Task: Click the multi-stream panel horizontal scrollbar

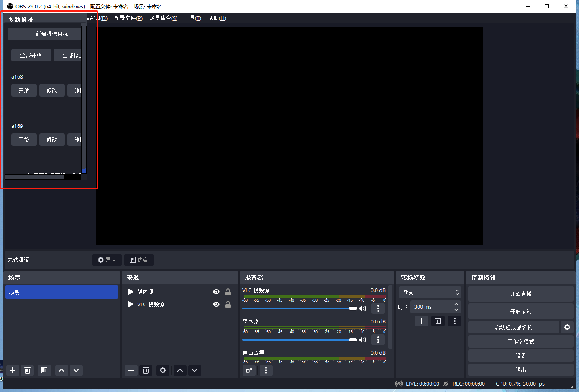Action: [34, 177]
